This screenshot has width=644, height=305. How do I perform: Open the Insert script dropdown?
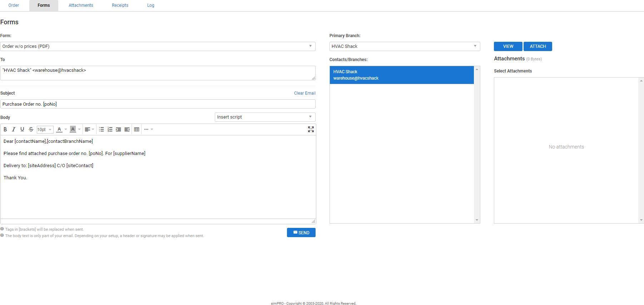(x=265, y=117)
